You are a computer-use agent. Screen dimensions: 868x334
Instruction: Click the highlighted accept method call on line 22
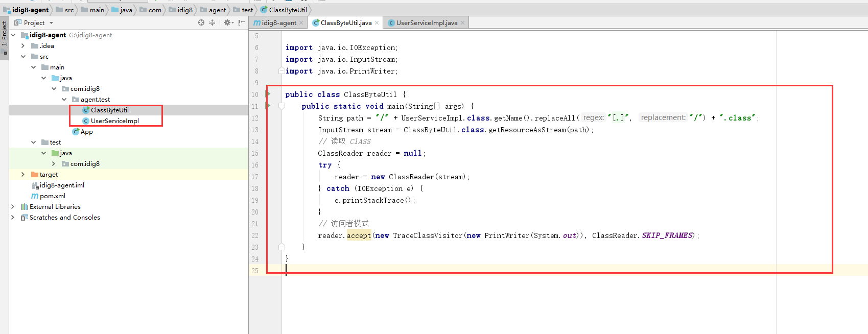click(359, 235)
